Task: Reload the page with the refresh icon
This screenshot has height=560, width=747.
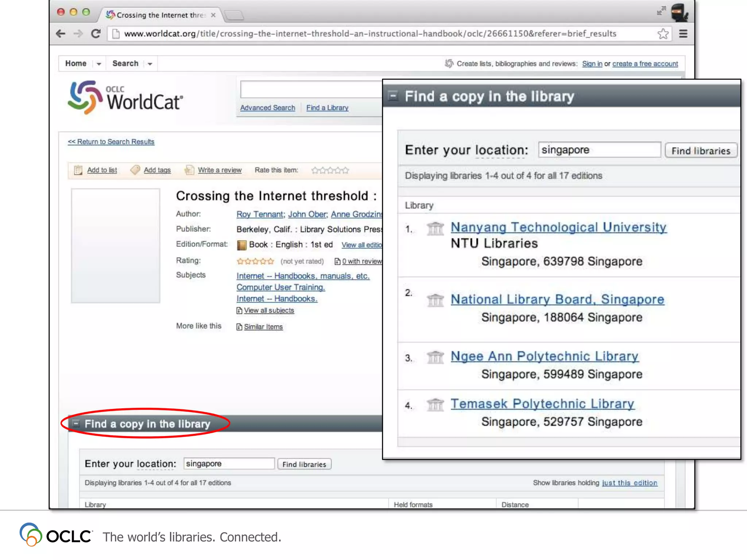Action: coord(96,34)
